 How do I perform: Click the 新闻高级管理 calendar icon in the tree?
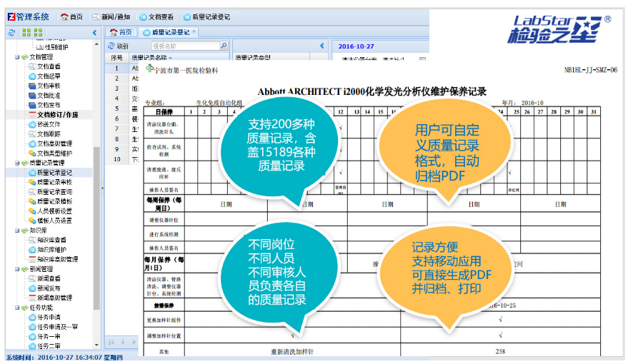[x=32, y=298]
